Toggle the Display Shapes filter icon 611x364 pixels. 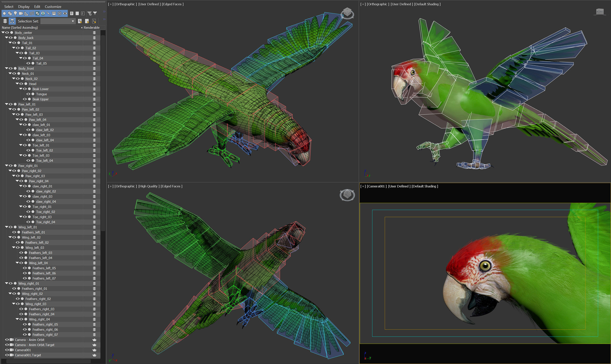point(10,13)
